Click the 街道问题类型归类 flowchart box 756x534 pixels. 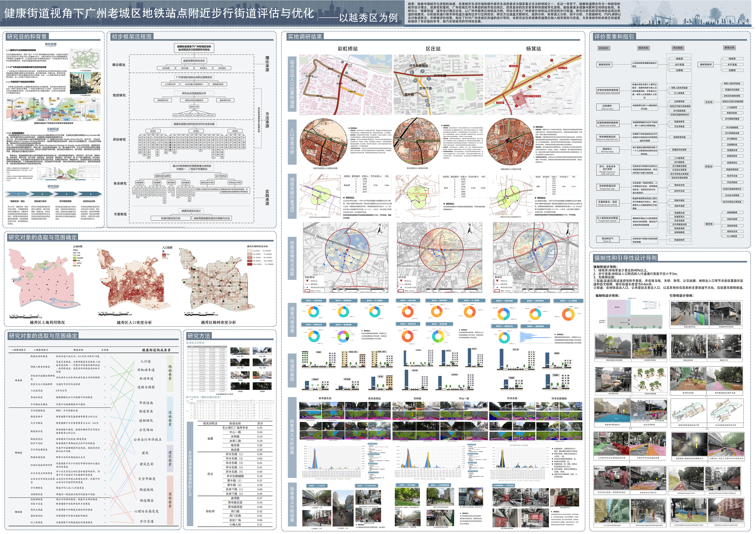point(170,218)
